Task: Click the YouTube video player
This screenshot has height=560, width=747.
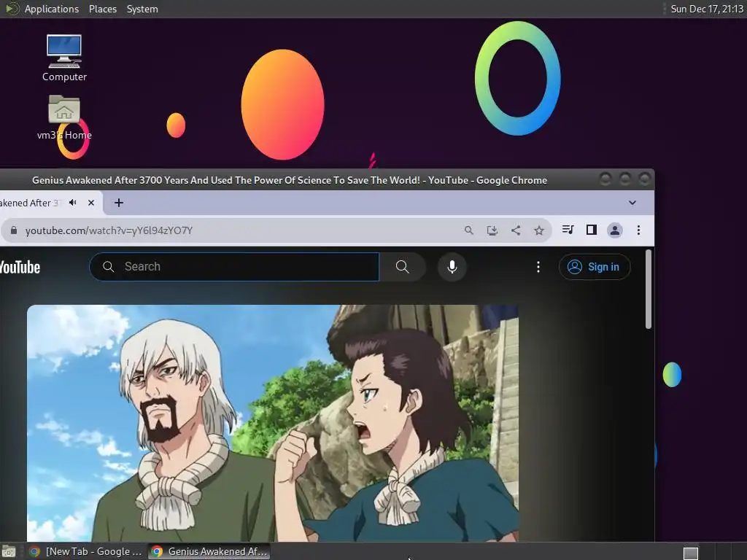Action: 273,423
